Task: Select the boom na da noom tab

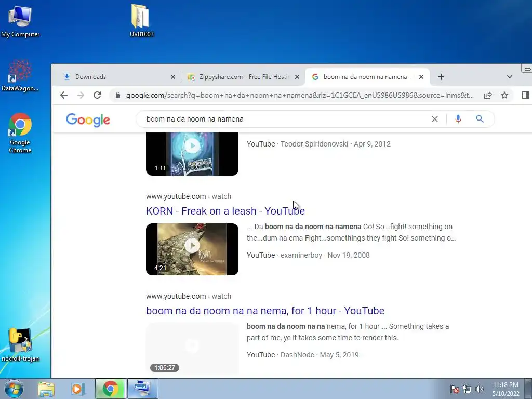Action: (366, 77)
